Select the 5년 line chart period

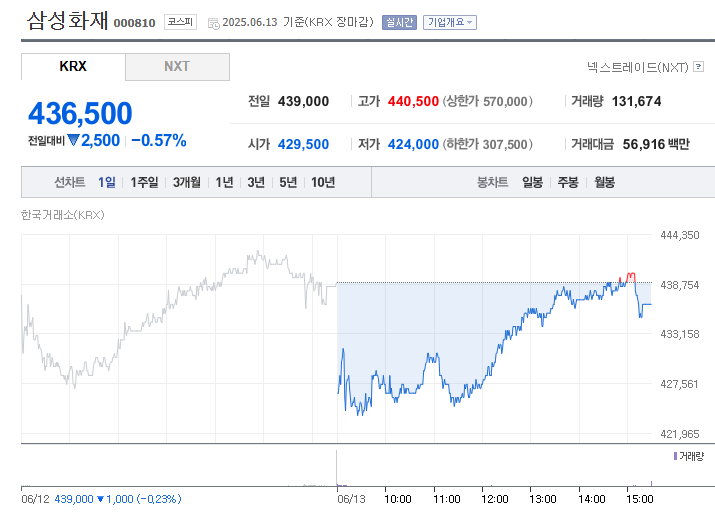288,182
